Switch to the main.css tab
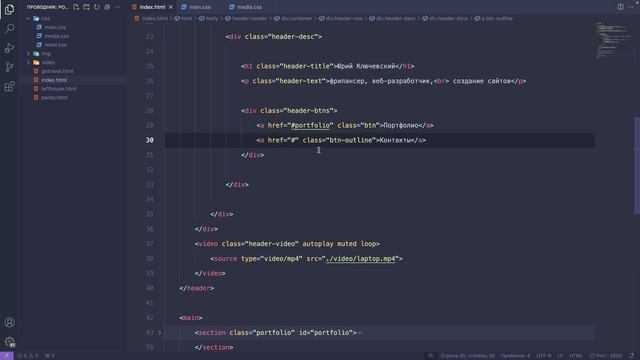Viewport: 640px width, 360px height. [x=200, y=7]
